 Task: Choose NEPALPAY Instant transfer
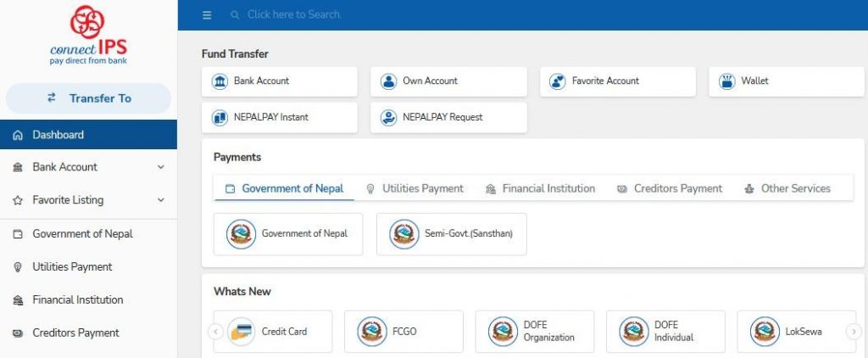click(280, 117)
